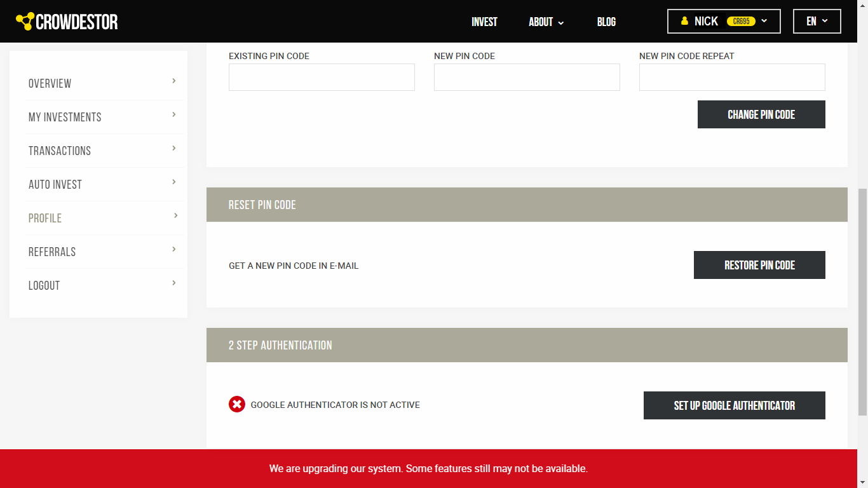The width and height of the screenshot is (868, 488).
Task: Open the EN language selector
Action: click(x=817, y=21)
